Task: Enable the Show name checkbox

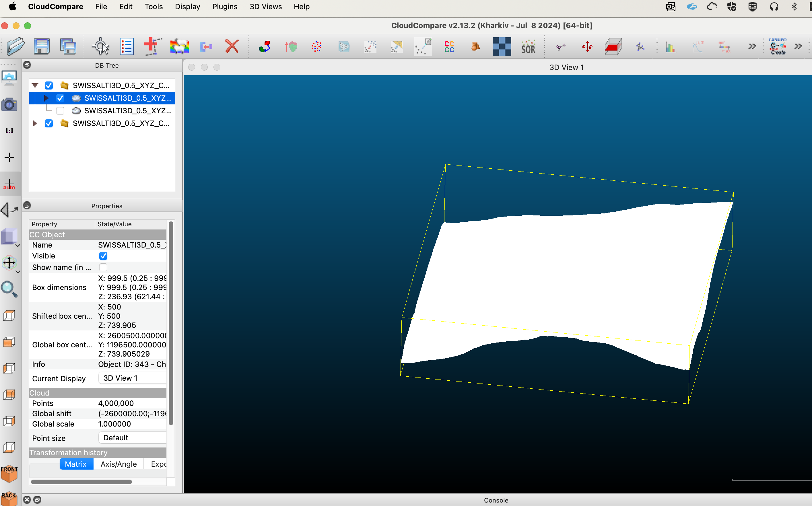Action: coord(103,267)
